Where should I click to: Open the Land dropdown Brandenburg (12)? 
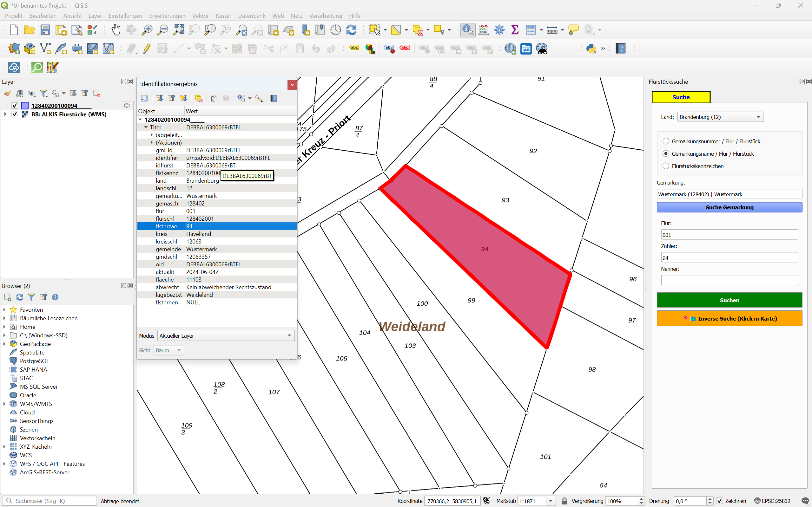pos(720,117)
